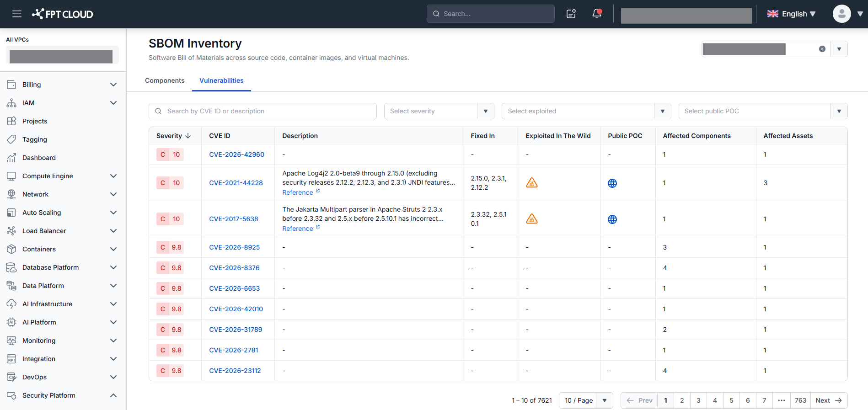The height and width of the screenshot is (410, 868).
Task: Click the Dashboard chart icon
Action: [x=11, y=158]
